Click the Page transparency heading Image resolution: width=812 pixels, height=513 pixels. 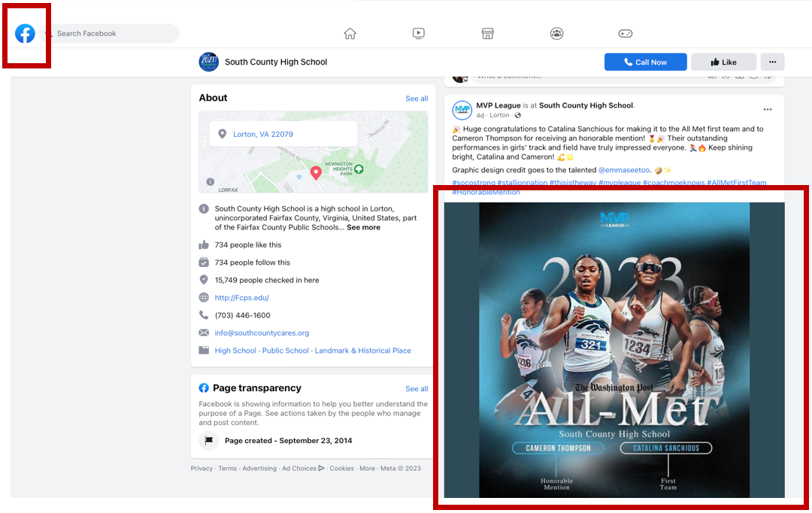(257, 388)
